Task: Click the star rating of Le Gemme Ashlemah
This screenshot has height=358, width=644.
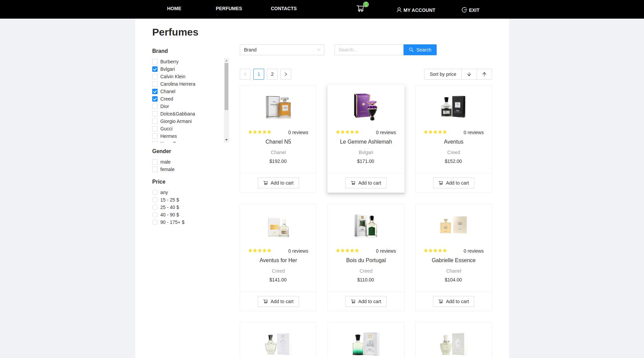Action: (x=347, y=132)
